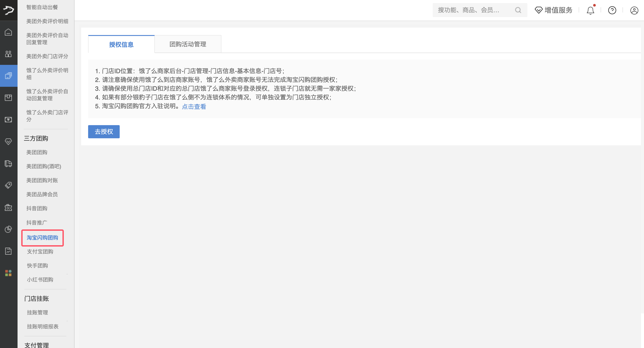Click the pie chart reports icon
Screen dimensions: 644x348
pos(9,229)
